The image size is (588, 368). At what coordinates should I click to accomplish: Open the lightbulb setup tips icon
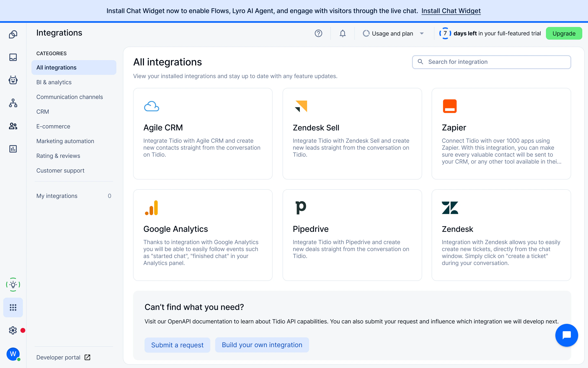pyautogui.click(x=13, y=285)
